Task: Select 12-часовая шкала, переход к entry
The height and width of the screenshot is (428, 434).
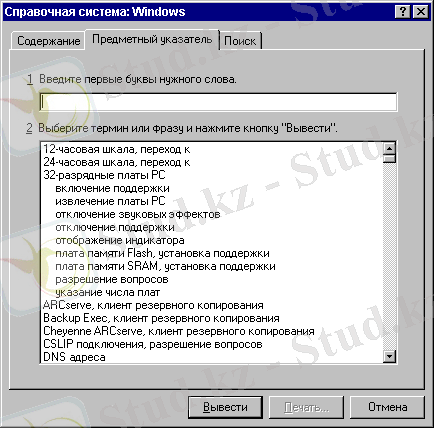Action: pyautogui.click(x=117, y=149)
